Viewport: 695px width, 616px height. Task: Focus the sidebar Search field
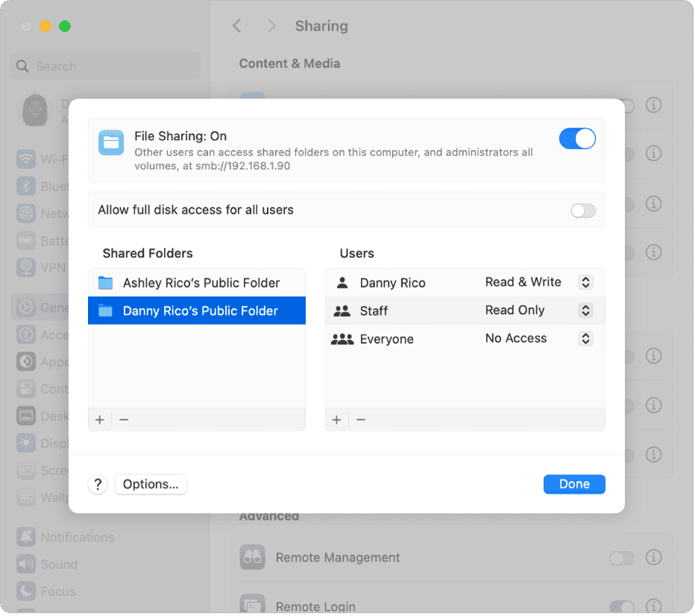(105, 66)
